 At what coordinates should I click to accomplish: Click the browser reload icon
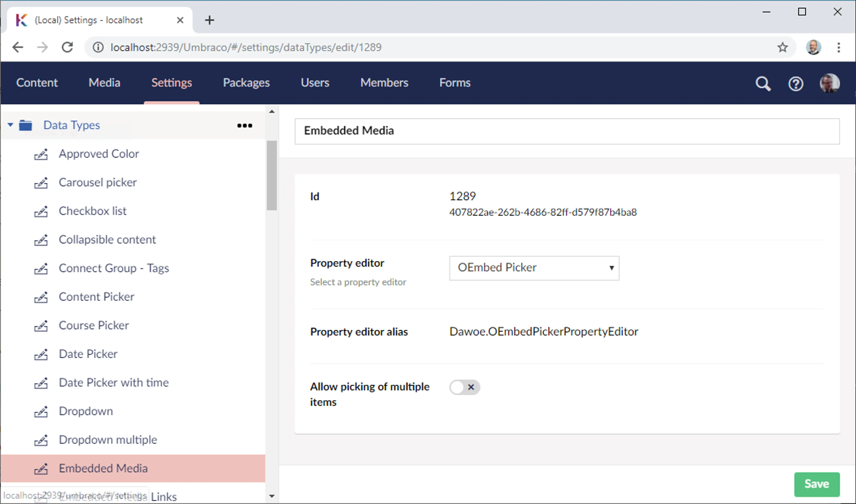pos(67,47)
